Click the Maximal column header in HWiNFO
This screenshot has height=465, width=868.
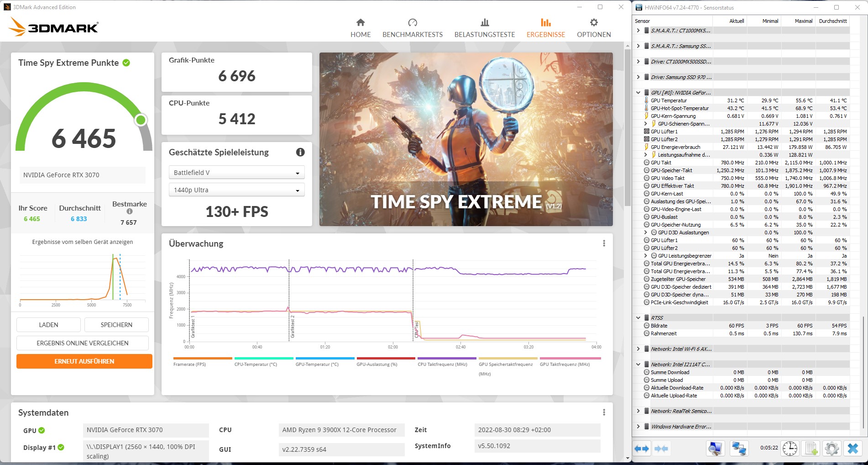(798, 21)
